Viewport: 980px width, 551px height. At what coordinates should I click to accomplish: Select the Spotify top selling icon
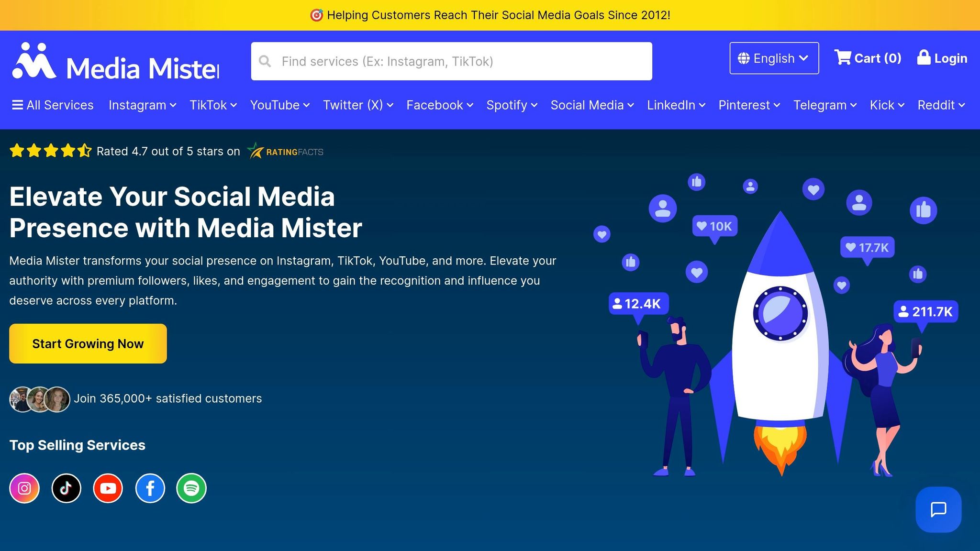(x=191, y=488)
